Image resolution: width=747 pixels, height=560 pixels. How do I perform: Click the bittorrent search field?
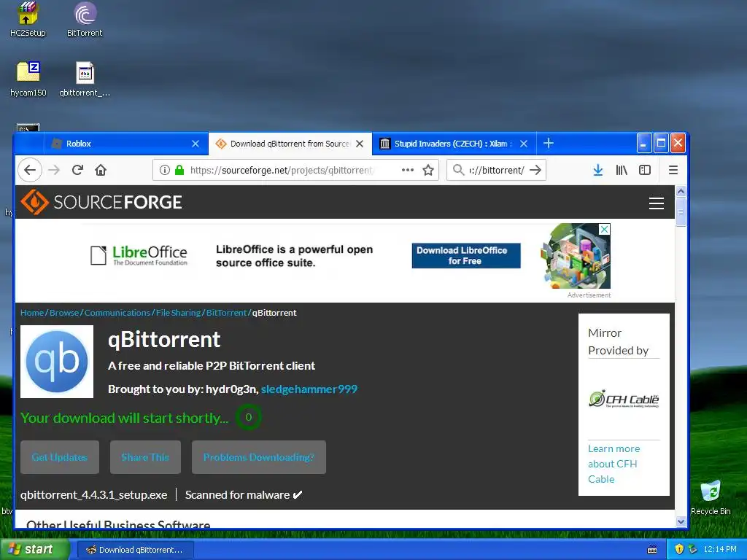pos(496,170)
